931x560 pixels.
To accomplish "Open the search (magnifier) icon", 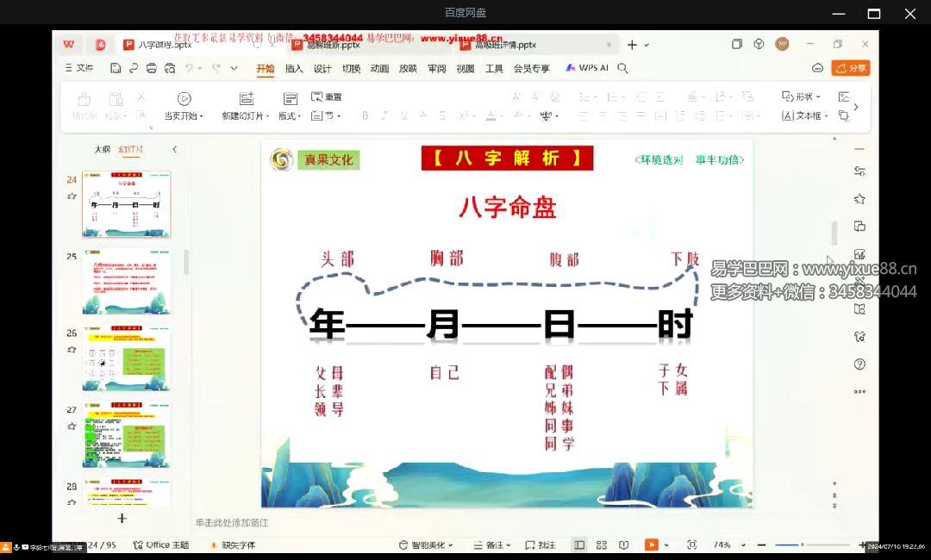I will [x=622, y=68].
